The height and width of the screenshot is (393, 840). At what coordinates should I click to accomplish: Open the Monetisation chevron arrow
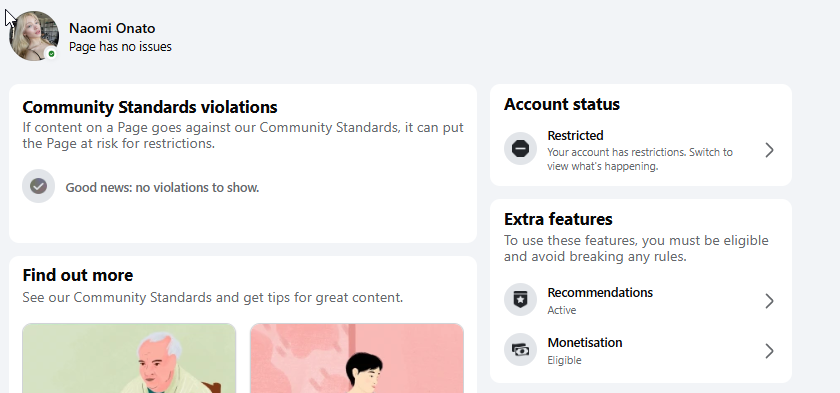tap(769, 351)
